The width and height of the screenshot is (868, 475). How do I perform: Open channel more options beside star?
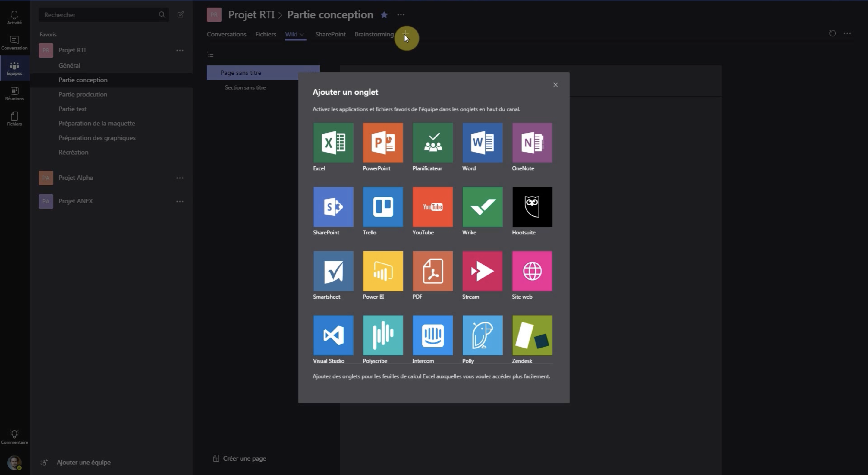[401, 15]
